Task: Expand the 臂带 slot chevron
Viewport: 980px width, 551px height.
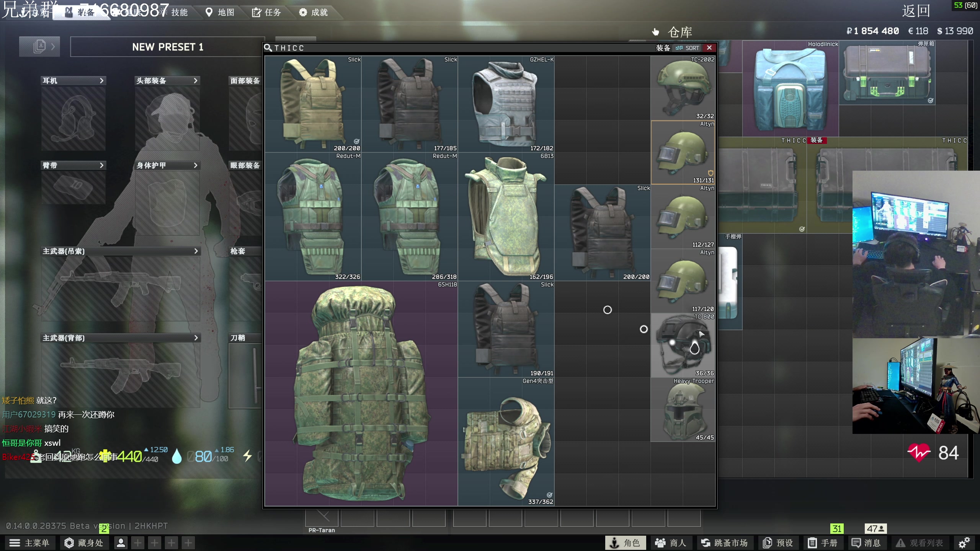Action: 101,165
